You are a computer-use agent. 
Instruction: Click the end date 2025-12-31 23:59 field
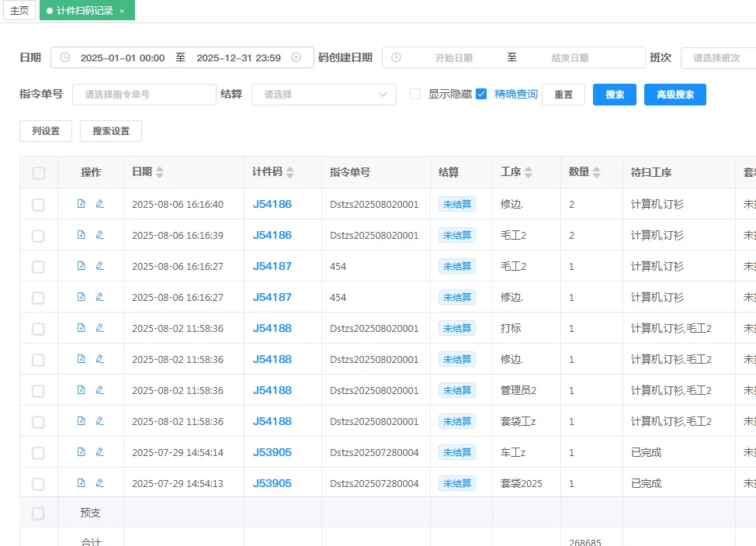click(238, 58)
